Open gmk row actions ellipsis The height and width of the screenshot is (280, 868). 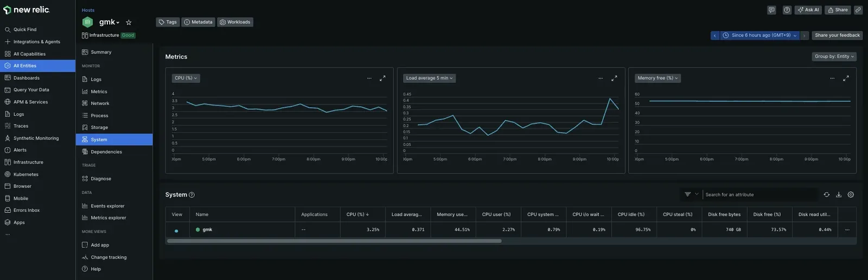coord(847,230)
